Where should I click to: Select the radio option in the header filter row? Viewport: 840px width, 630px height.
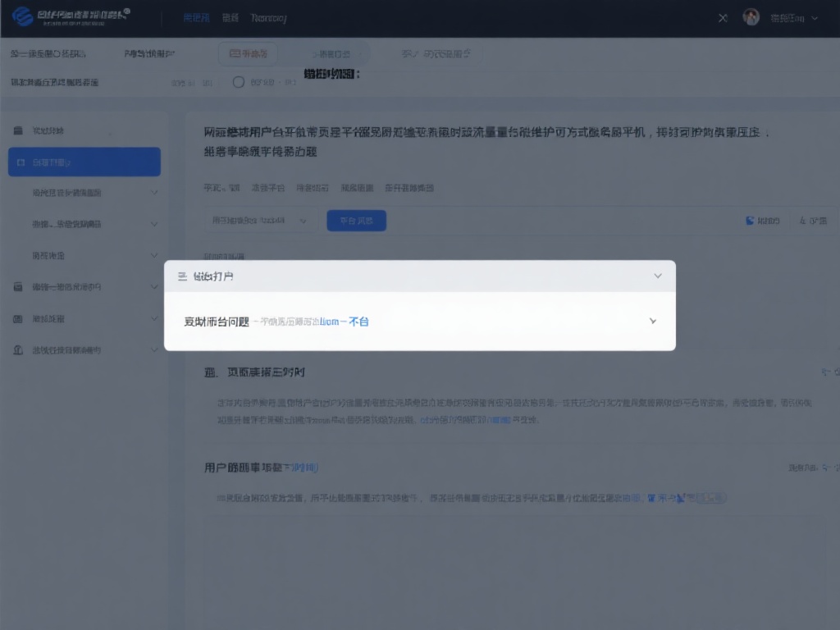tap(240, 81)
